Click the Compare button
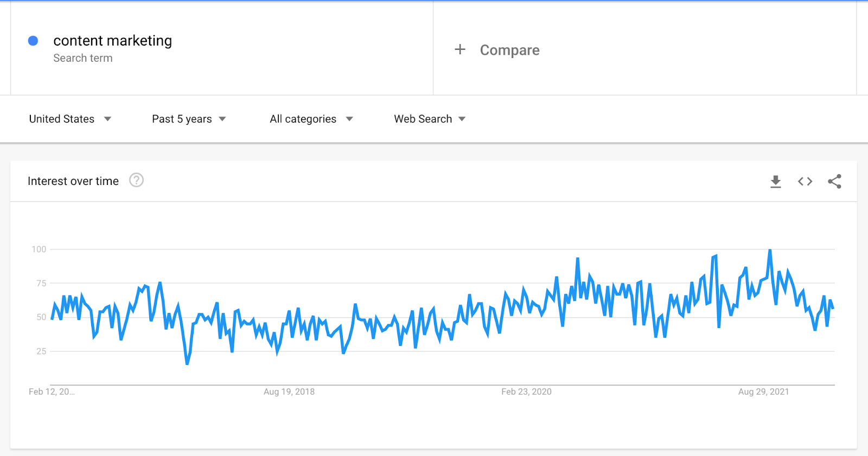The height and width of the screenshot is (456, 868). (x=509, y=50)
